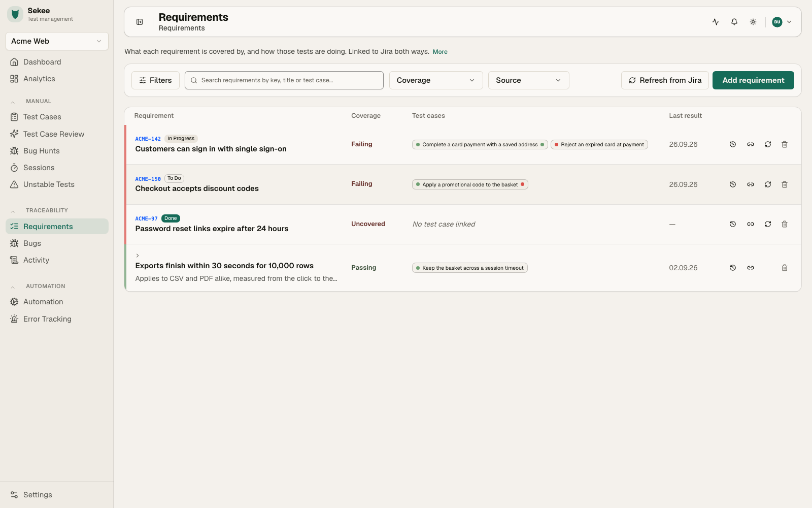Open the notifications bell
Image resolution: width=812 pixels, height=508 pixels.
pyautogui.click(x=734, y=22)
